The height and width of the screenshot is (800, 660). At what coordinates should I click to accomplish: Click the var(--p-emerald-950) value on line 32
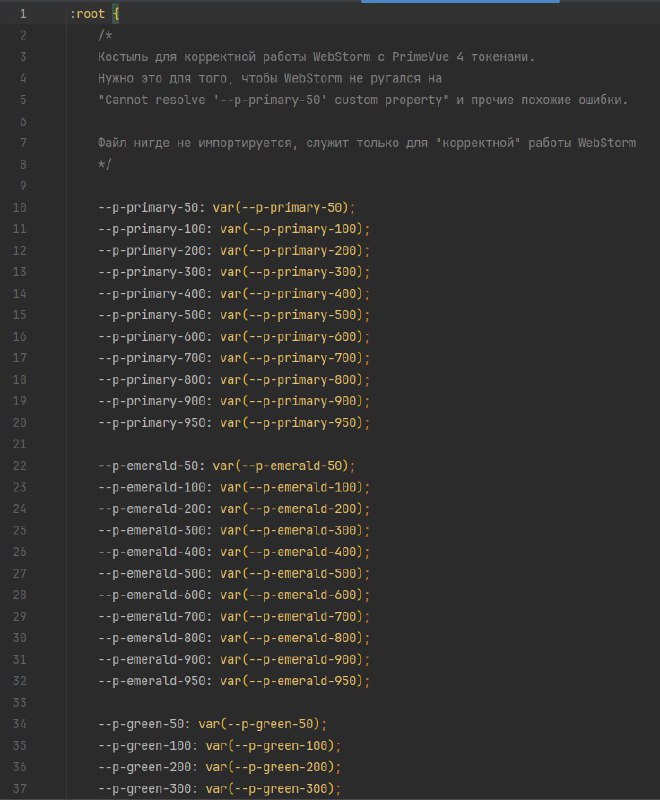[x=291, y=681]
